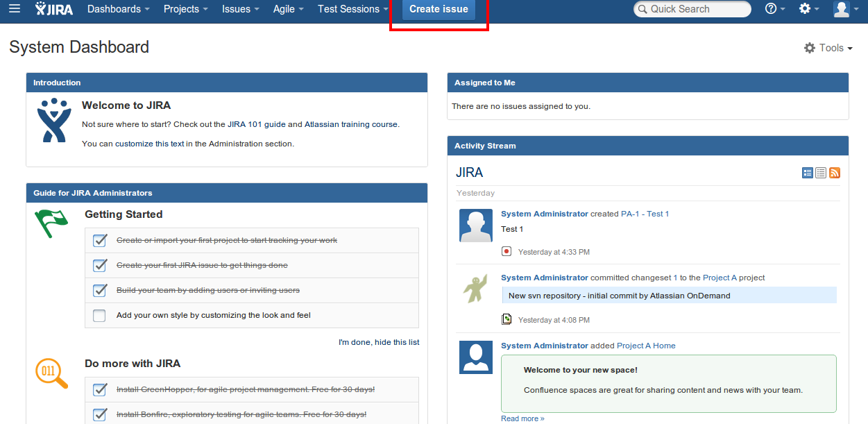
Task: Open the Project A Home link
Action: (646, 346)
